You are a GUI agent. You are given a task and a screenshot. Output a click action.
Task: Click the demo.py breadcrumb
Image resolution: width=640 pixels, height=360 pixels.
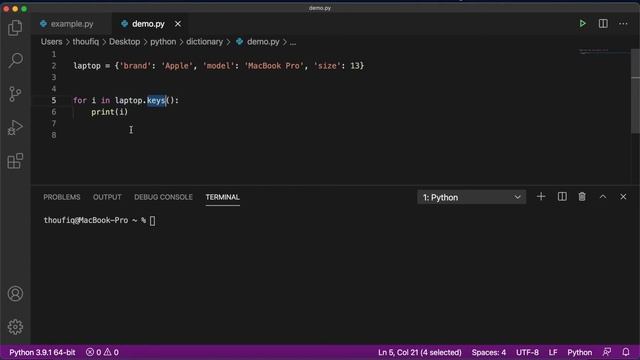coord(258,42)
